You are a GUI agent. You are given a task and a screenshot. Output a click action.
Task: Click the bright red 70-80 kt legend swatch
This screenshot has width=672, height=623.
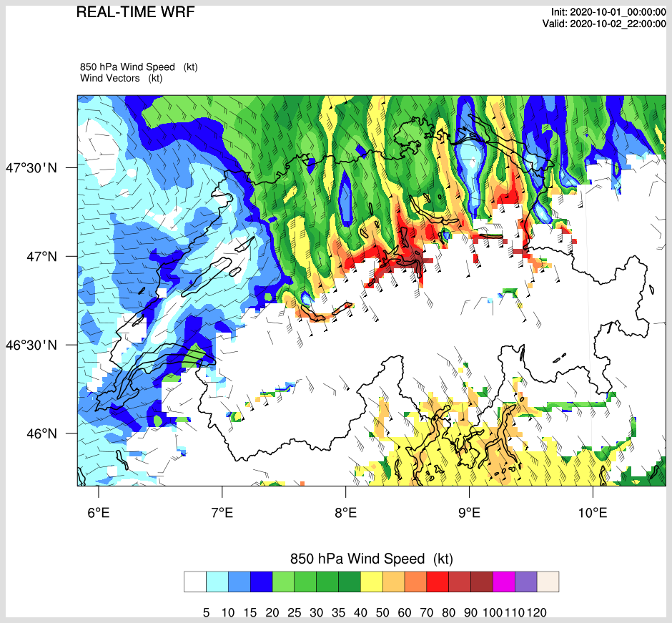(438, 582)
